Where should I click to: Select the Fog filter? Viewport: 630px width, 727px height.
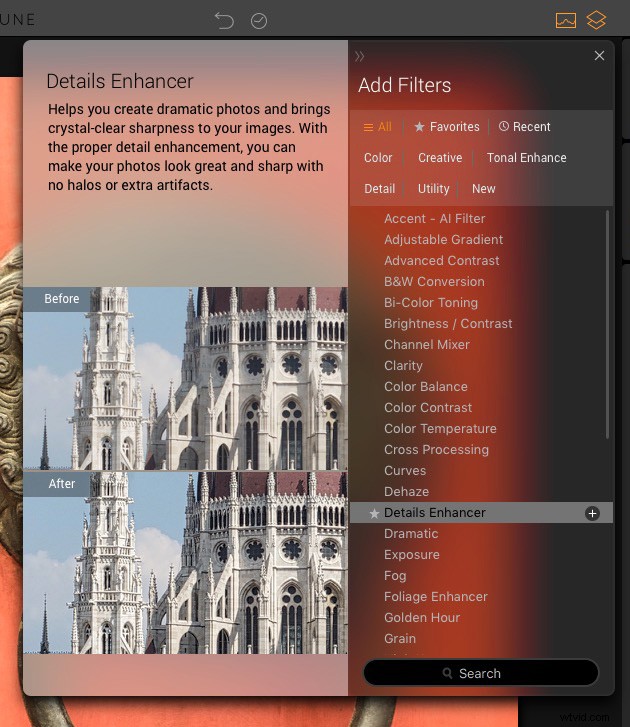[395, 576]
